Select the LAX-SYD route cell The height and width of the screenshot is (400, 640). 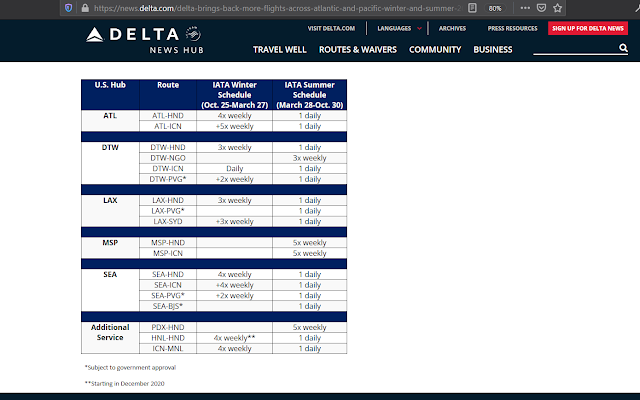[x=168, y=222]
